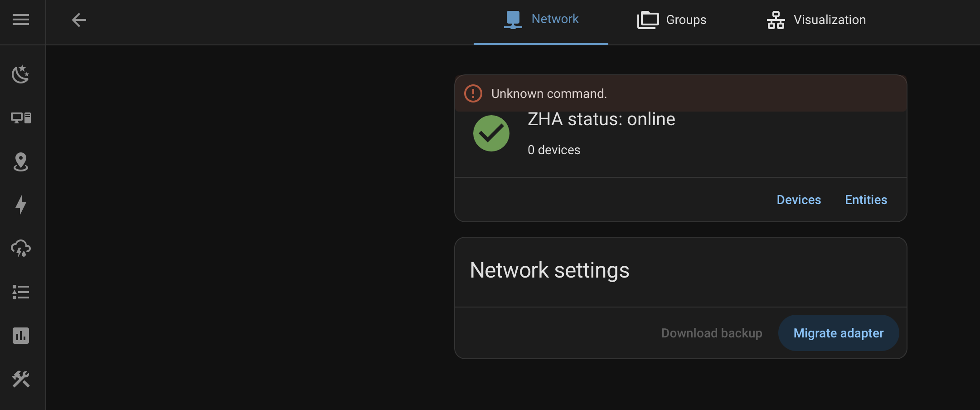This screenshot has width=980, height=410.
Task: Open the devices overview sidebar icon
Action: [21, 118]
